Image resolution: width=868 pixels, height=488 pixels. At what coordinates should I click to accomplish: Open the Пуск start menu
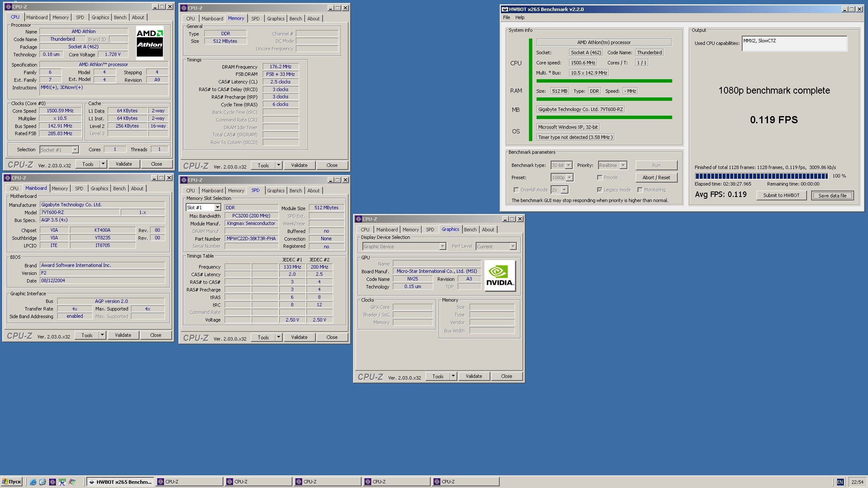pos(12,482)
